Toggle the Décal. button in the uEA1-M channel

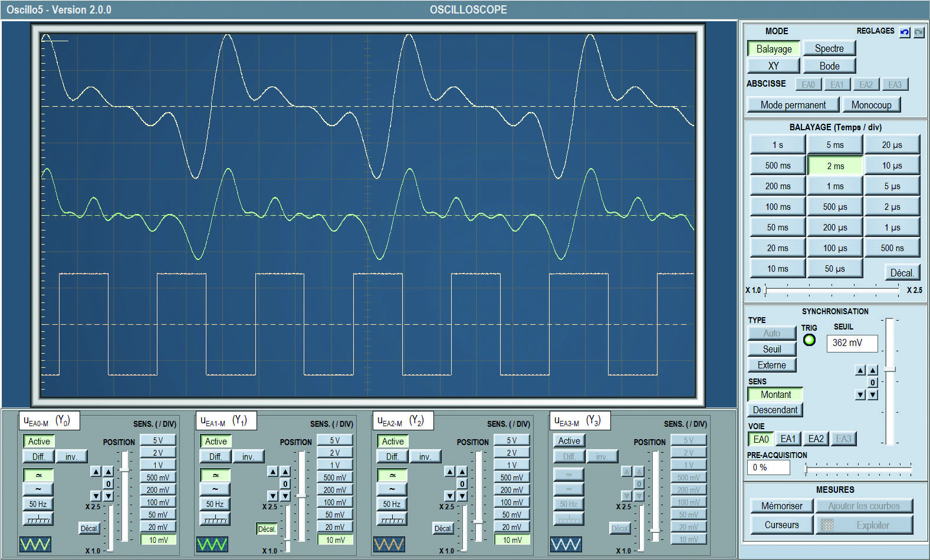pos(267,529)
